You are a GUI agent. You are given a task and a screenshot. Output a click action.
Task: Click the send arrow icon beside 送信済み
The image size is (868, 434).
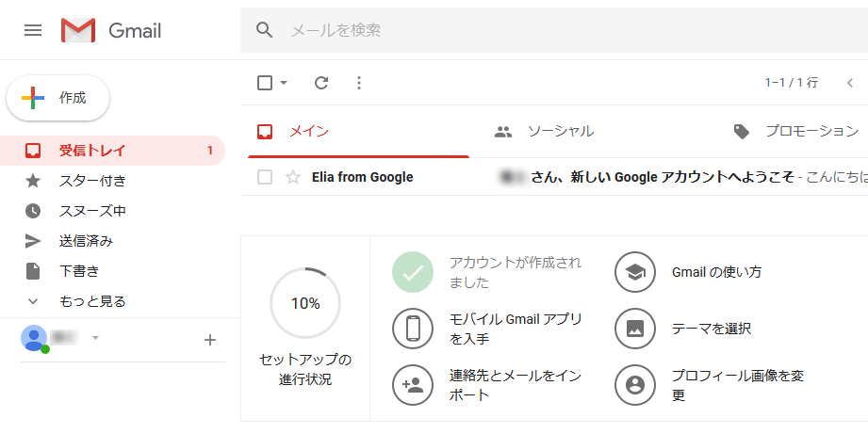pos(33,241)
